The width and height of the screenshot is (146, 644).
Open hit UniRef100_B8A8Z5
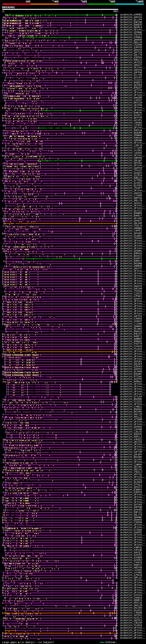[x=131, y=25]
